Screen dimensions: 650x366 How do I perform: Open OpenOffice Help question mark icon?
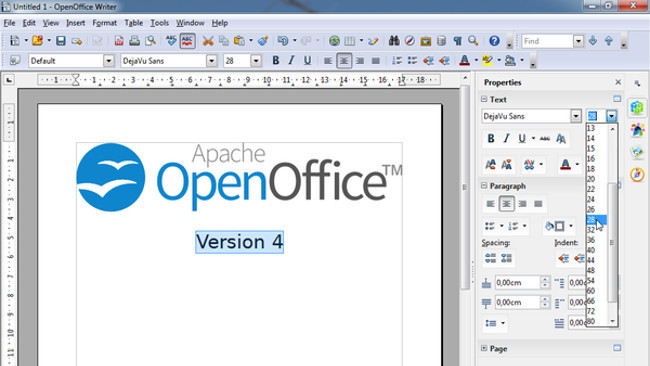point(494,41)
